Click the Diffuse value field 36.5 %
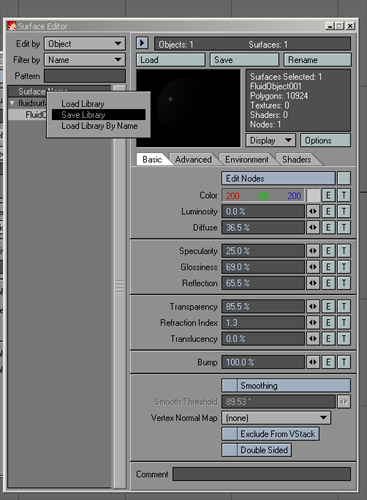This screenshot has height=500, width=367. click(263, 227)
